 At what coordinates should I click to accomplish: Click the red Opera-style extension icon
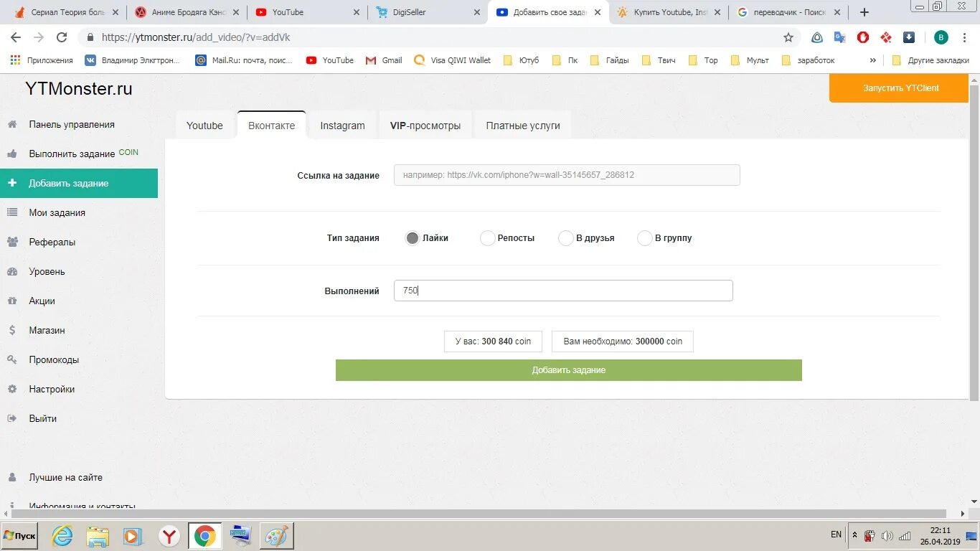(x=863, y=37)
